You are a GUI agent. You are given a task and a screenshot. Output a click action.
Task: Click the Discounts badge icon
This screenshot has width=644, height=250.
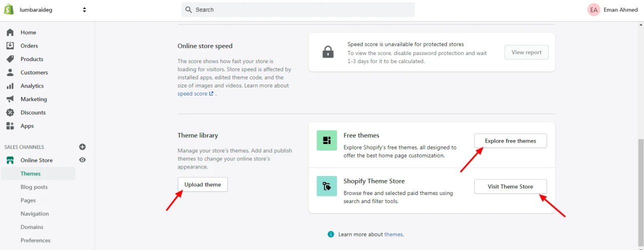(x=10, y=112)
